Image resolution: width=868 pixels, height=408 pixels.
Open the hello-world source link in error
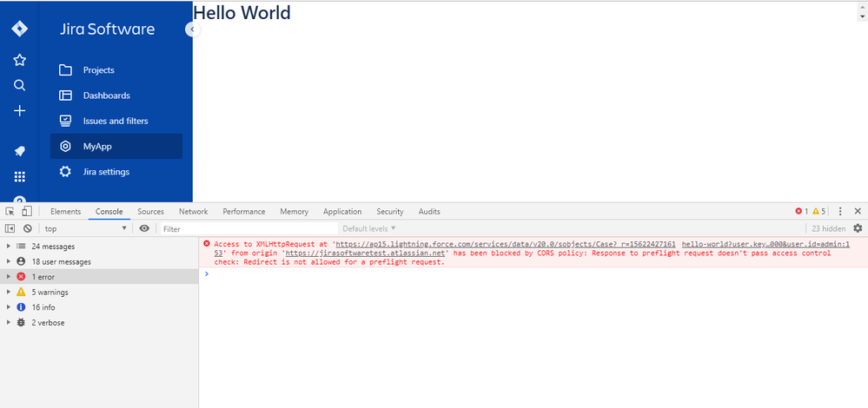point(766,244)
